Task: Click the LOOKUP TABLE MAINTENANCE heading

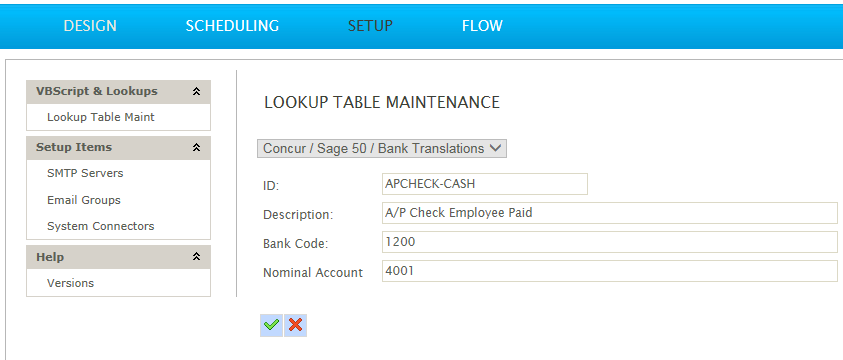Action: [x=382, y=103]
